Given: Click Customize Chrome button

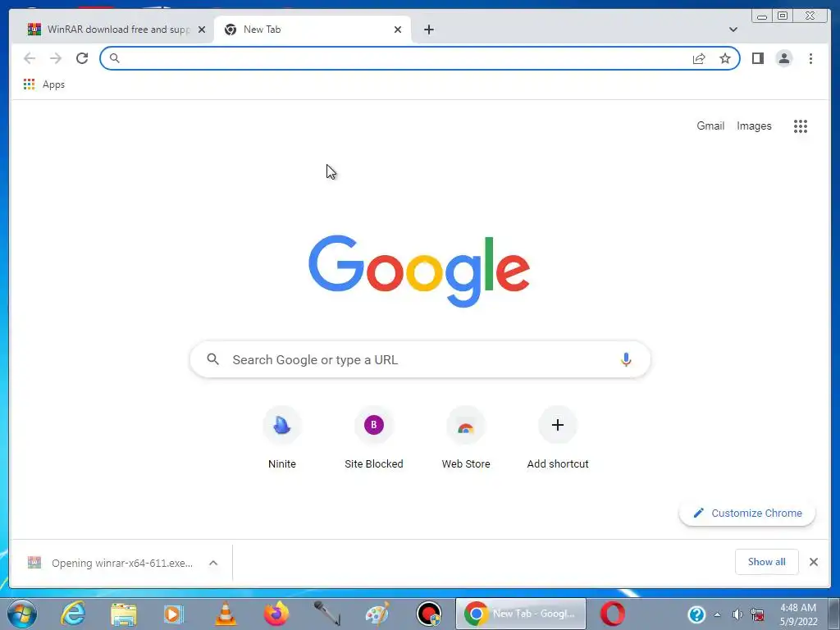Looking at the screenshot, I should click(747, 513).
